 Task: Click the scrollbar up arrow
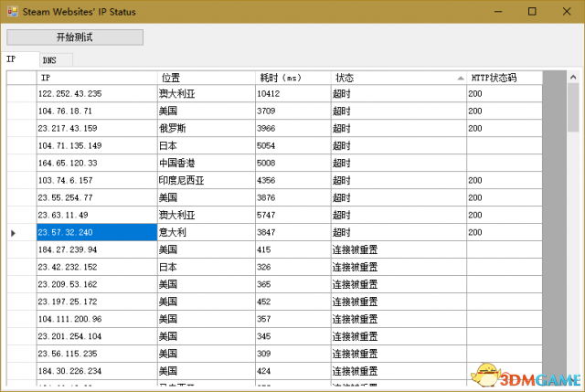point(573,77)
